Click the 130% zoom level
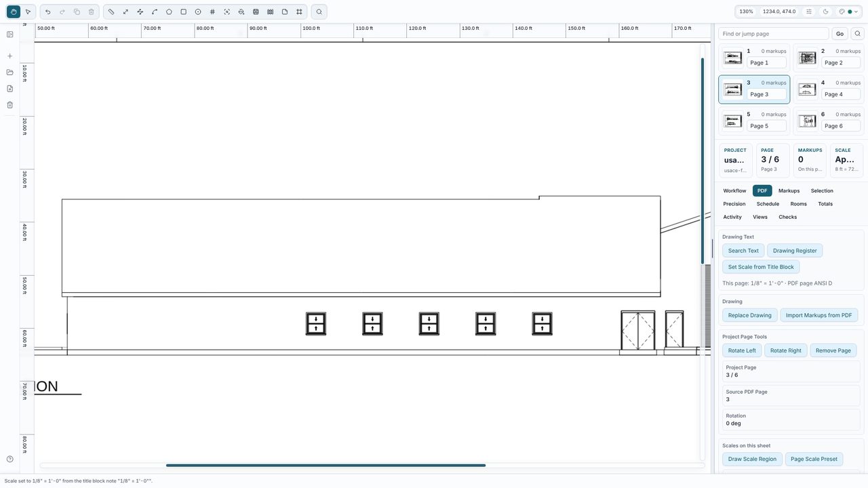Screen dimensions: 868x488 746,12
